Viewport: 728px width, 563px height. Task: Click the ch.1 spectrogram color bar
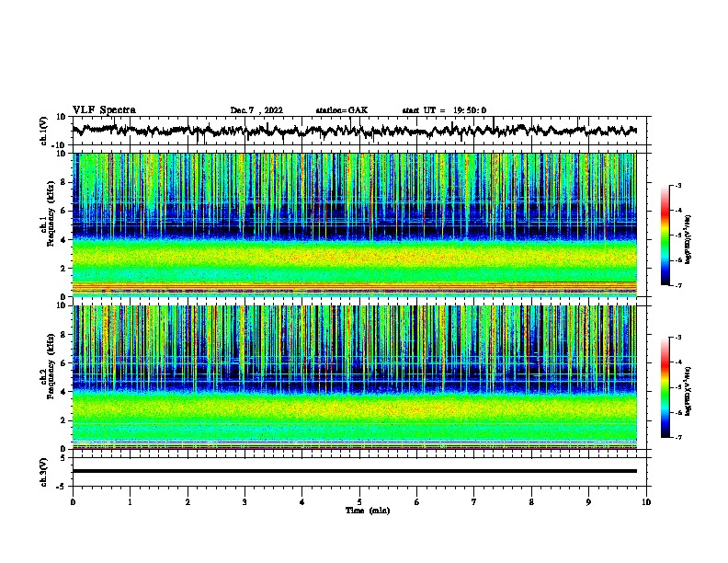[665, 236]
